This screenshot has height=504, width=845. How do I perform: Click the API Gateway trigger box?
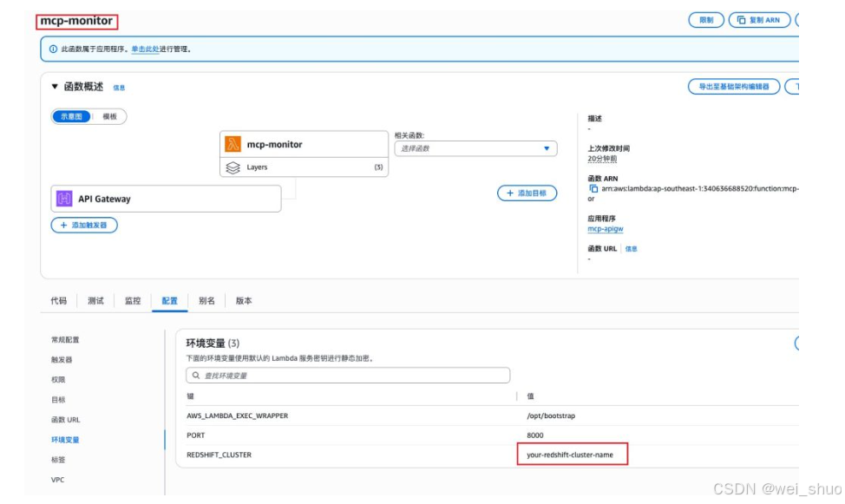166,199
